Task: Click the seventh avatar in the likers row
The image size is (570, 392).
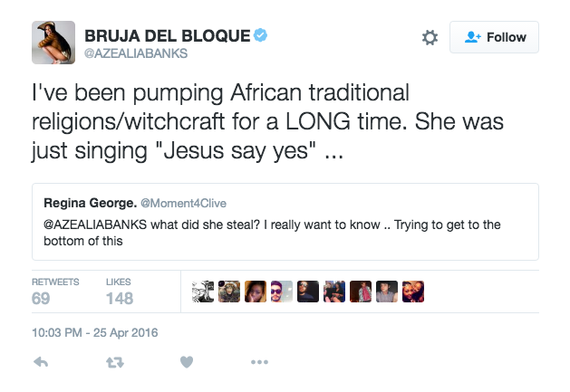Action: point(361,292)
